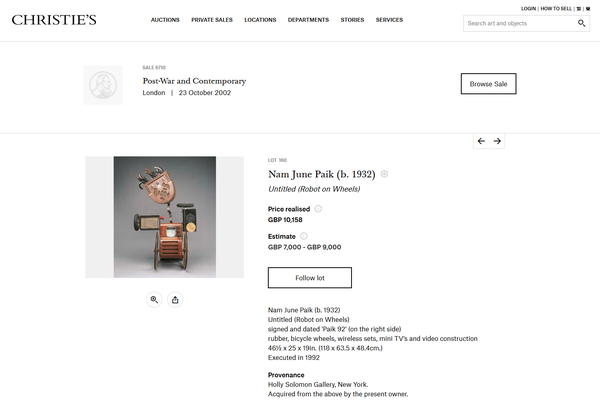Open the Private Sales menu
600x407 pixels.
pos(211,20)
